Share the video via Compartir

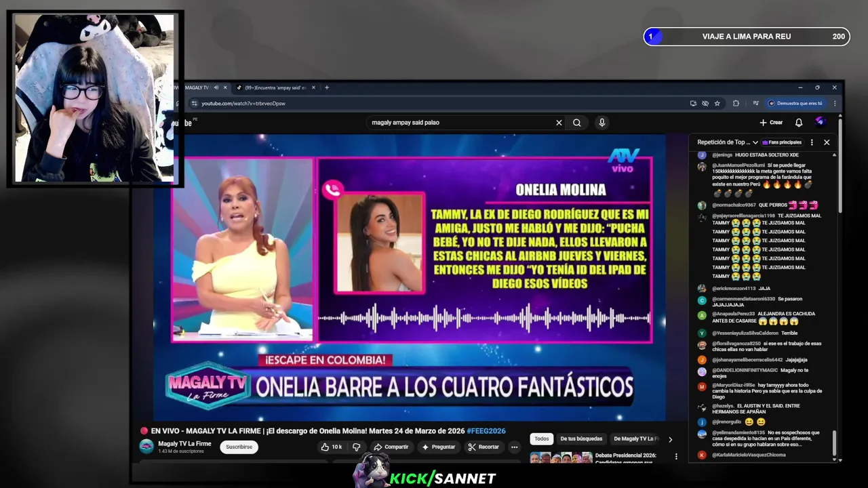[391, 447]
